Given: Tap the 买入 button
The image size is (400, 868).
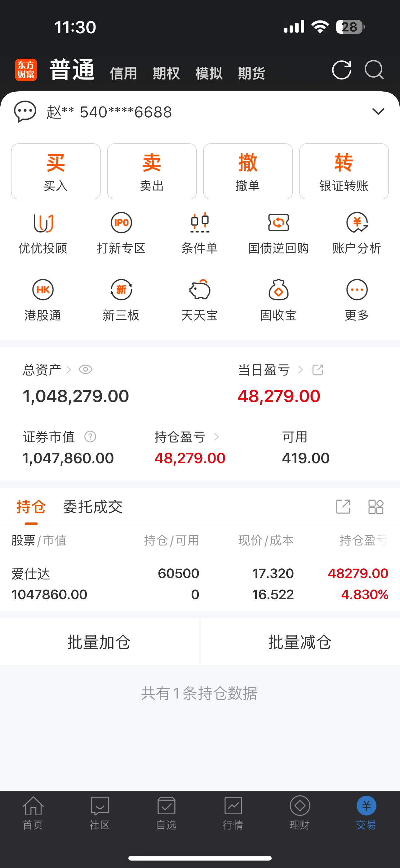Looking at the screenshot, I should (x=56, y=171).
